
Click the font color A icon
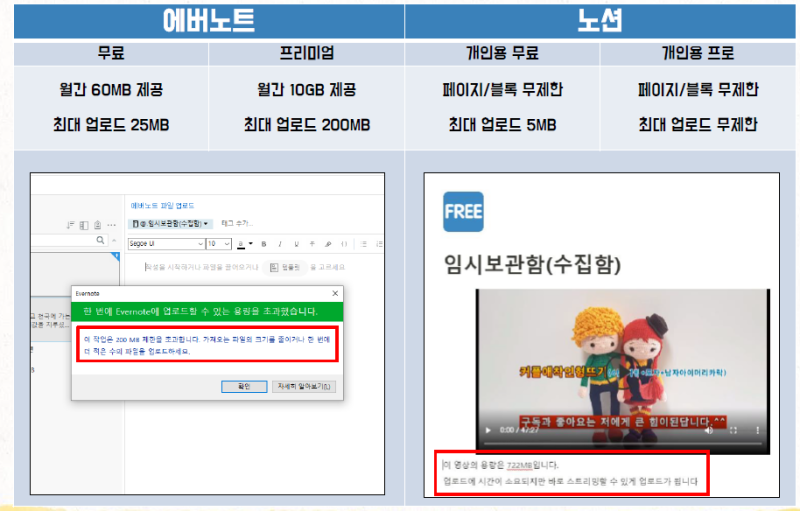click(x=241, y=244)
